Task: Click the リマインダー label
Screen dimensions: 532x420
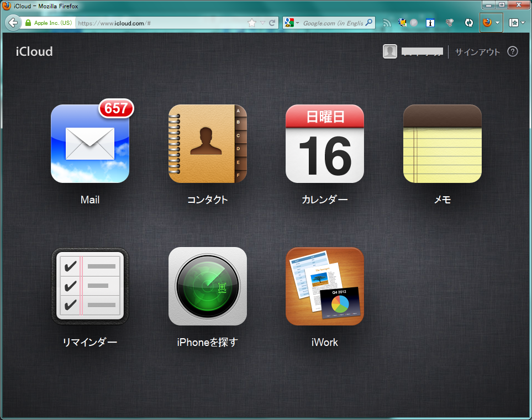Action: (x=90, y=342)
